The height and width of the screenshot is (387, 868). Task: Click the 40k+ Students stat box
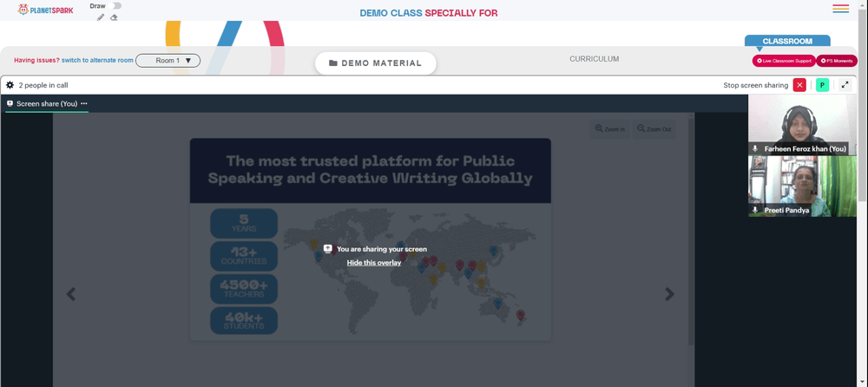(x=244, y=320)
